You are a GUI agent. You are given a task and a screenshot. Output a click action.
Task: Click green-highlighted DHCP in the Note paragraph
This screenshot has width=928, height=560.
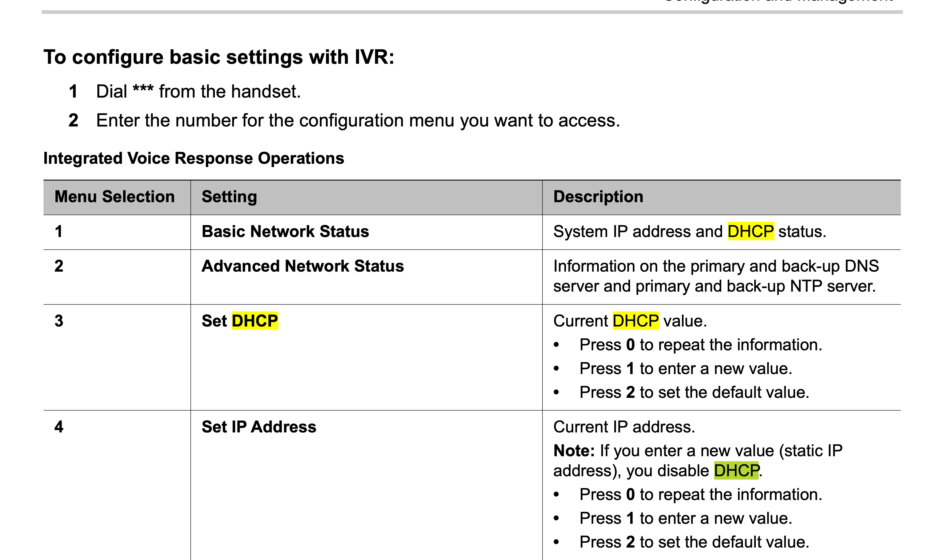click(736, 471)
